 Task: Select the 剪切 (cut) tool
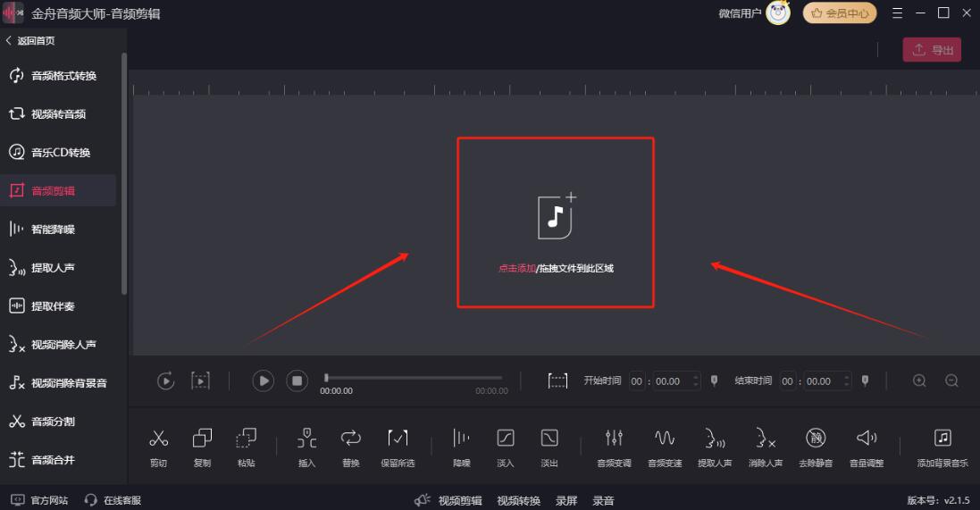coord(159,447)
